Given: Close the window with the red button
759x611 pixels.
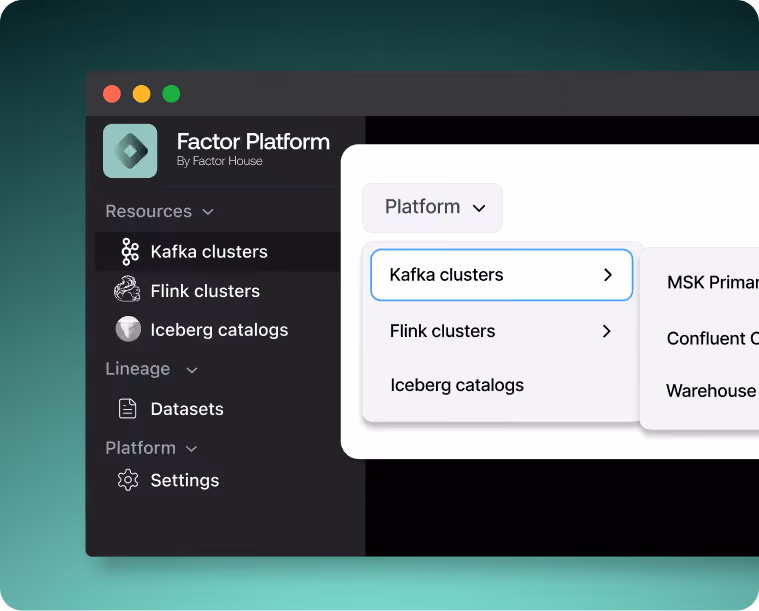Looking at the screenshot, I should 112,94.
